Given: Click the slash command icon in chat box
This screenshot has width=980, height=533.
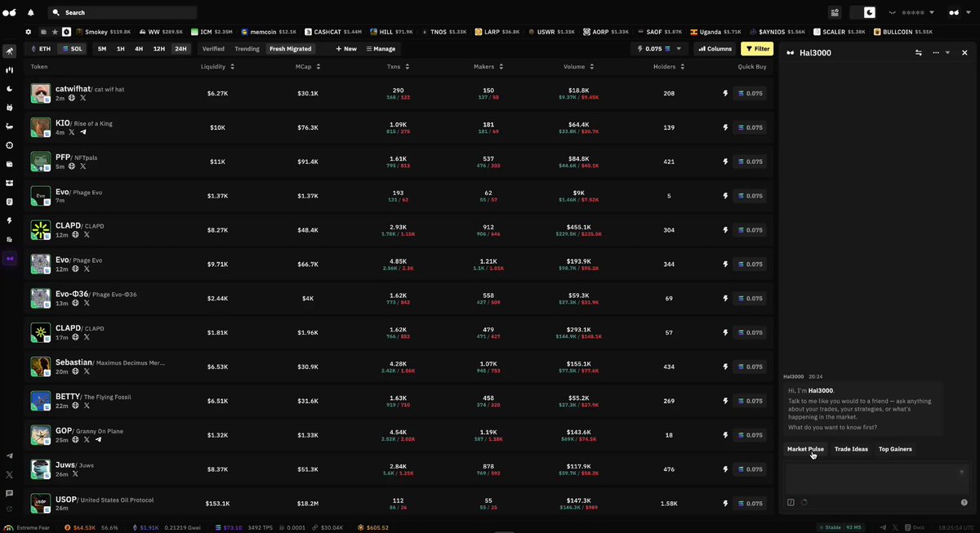Looking at the screenshot, I should 791,503.
